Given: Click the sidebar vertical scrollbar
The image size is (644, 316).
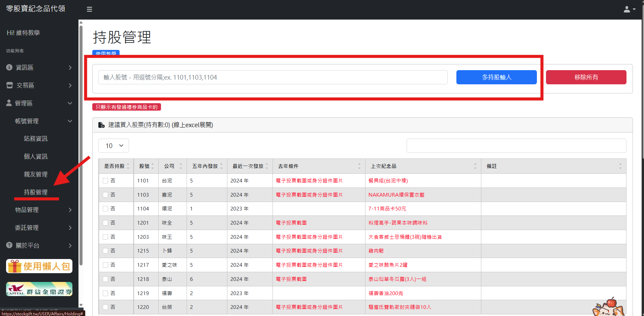Looking at the screenshot, I should [x=81, y=145].
